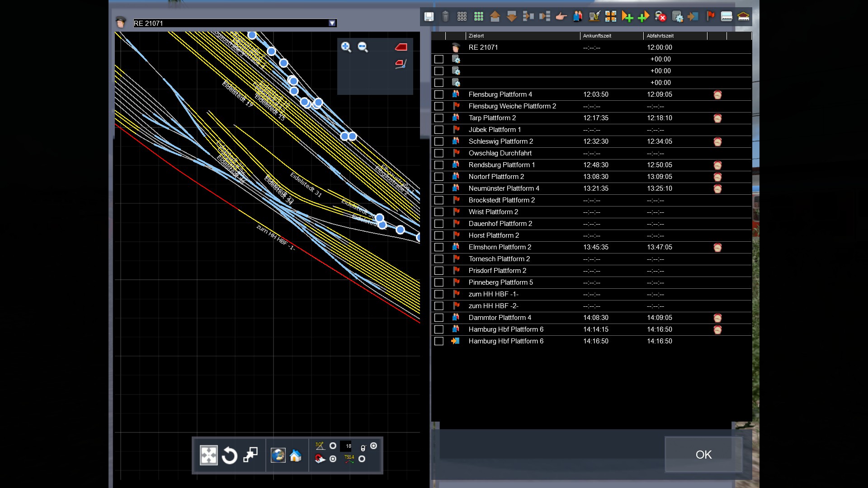Click the refuel pump icon

594,17
